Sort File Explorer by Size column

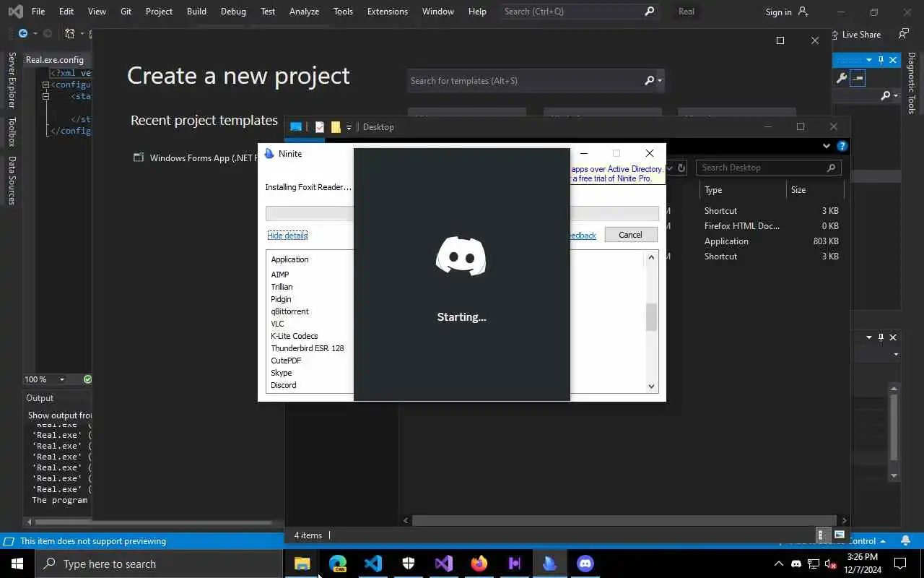[814, 190]
